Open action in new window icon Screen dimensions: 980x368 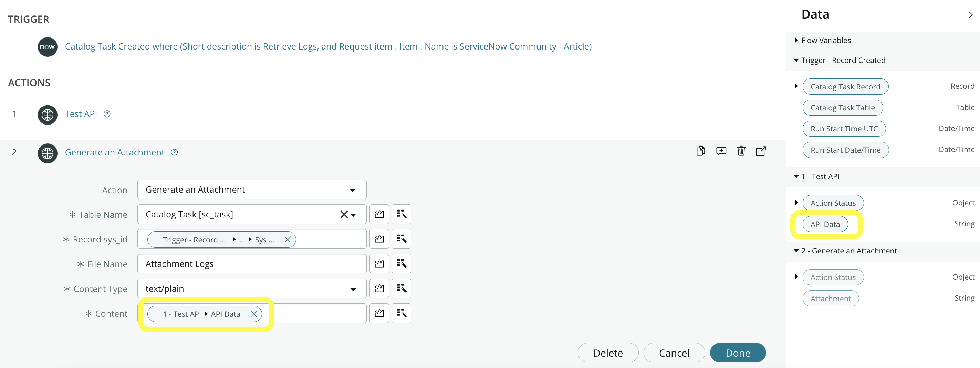click(x=761, y=151)
